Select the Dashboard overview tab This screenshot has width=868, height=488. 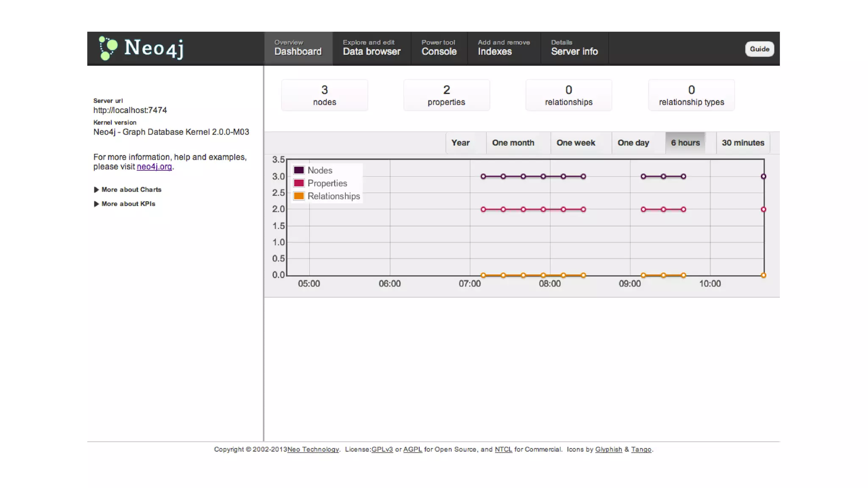[298, 48]
